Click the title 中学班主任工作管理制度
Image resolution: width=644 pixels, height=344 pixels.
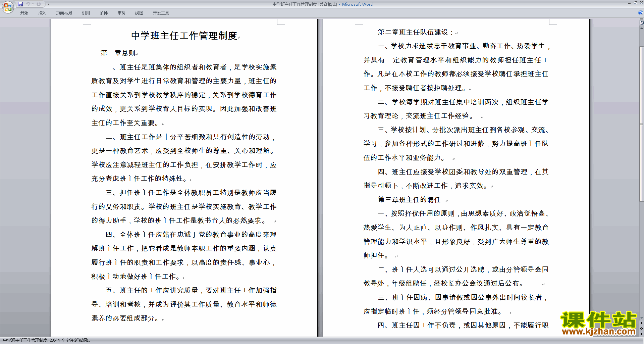184,36
